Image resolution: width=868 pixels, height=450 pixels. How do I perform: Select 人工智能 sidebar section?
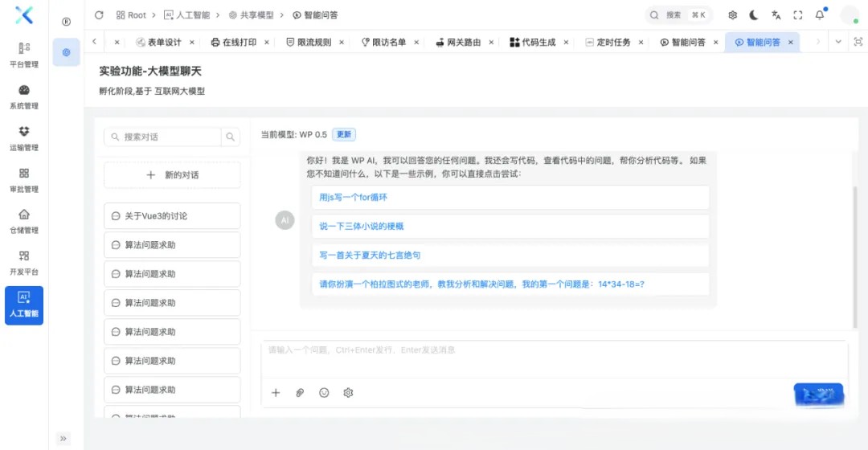[x=24, y=305]
